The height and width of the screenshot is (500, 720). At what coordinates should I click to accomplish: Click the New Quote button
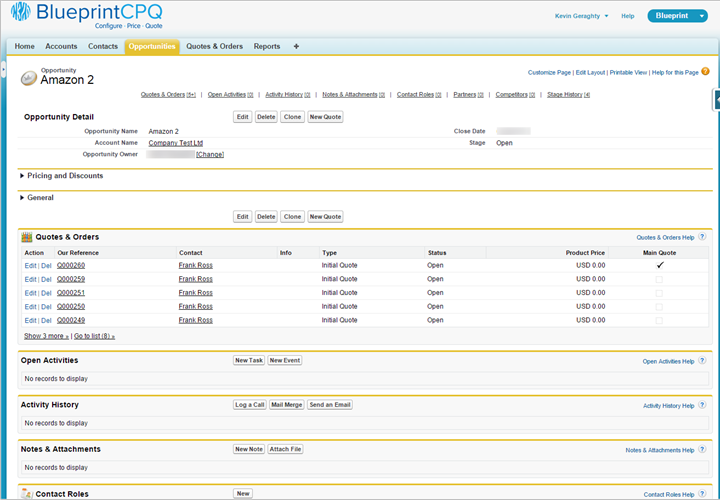(325, 117)
